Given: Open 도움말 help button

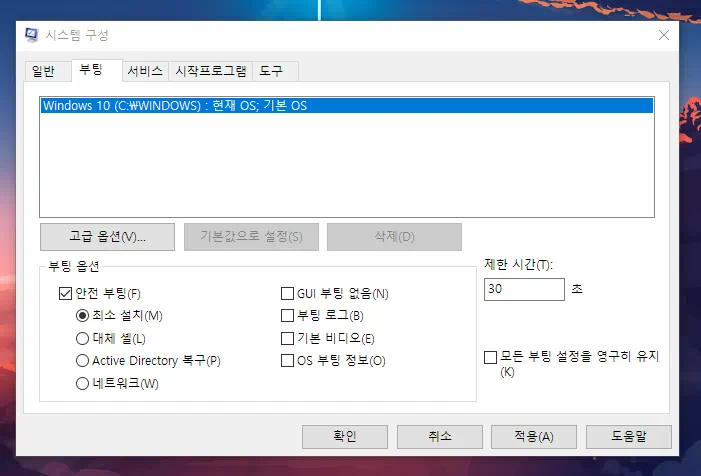Looking at the screenshot, I should click(x=629, y=437).
